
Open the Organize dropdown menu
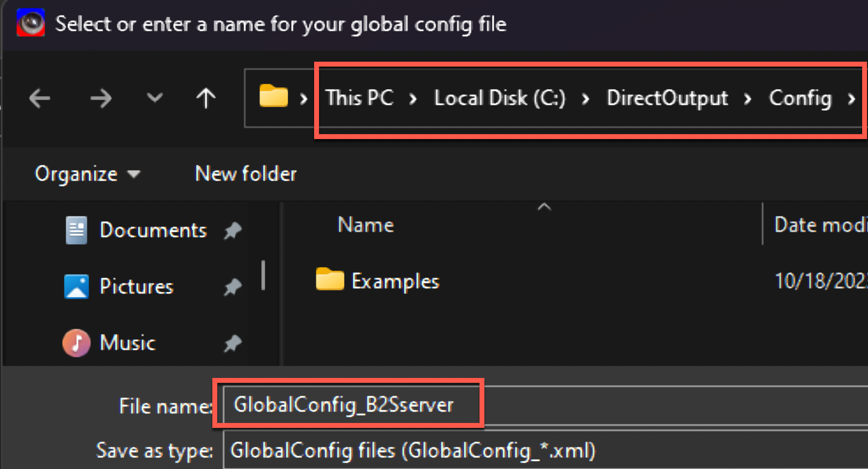(87, 174)
